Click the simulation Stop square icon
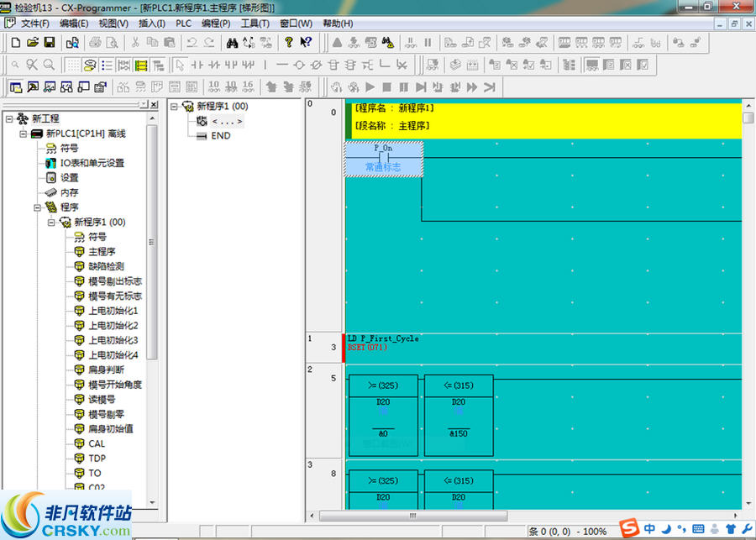The image size is (756, 540). [386, 87]
